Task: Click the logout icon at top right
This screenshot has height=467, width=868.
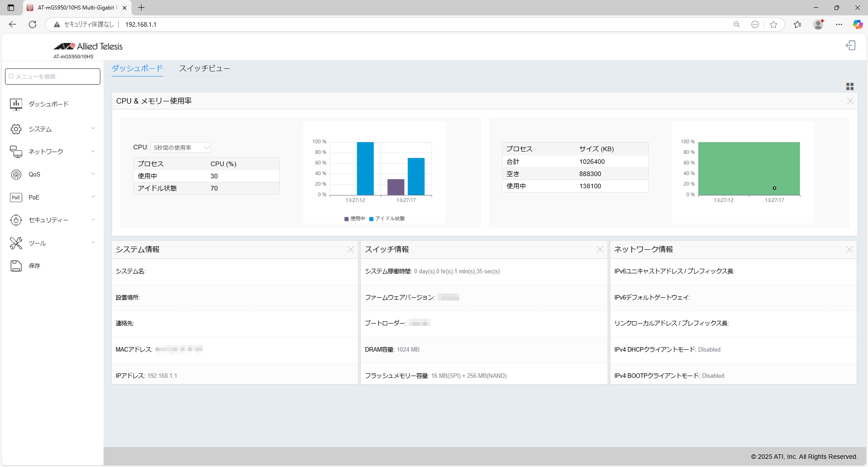Action: [x=850, y=46]
